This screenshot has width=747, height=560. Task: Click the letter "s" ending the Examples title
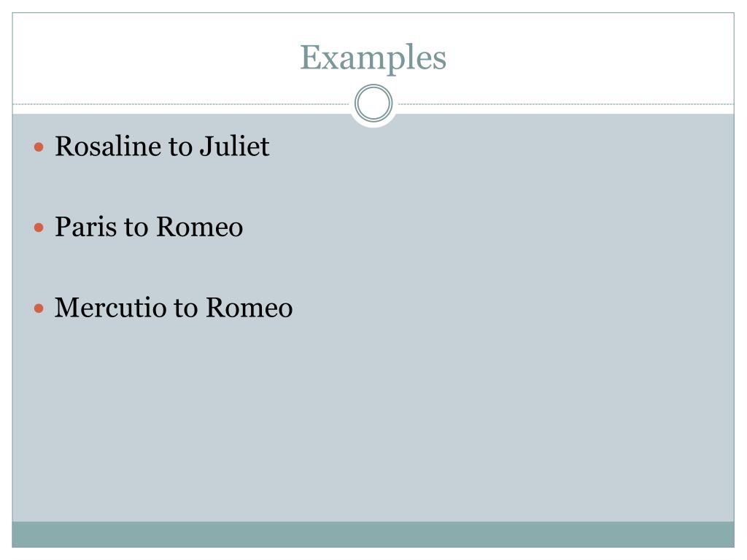(440, 61)
